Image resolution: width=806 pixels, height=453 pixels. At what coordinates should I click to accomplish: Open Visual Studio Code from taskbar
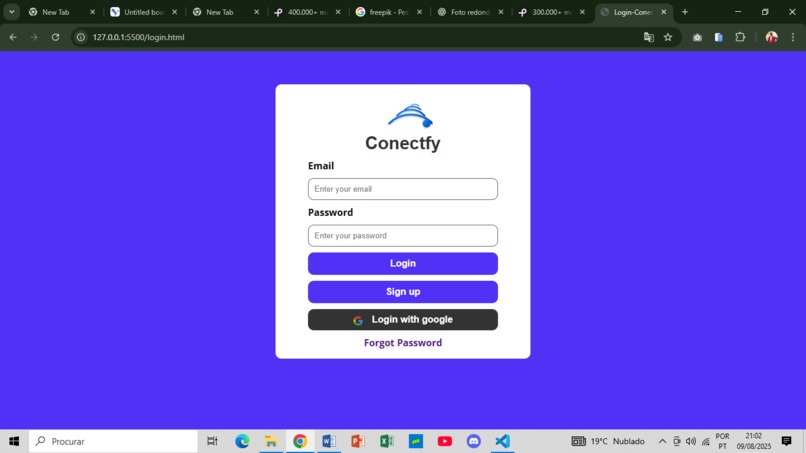click(502, 441)
